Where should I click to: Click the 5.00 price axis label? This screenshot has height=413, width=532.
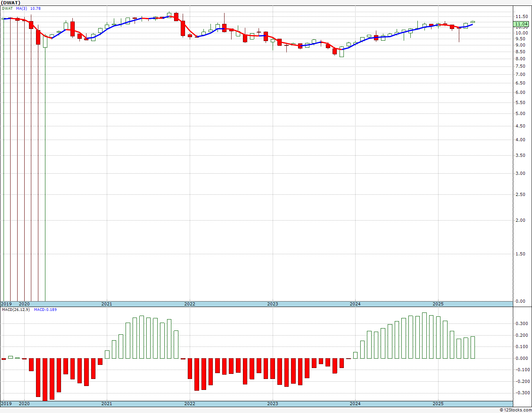point(520,114)
